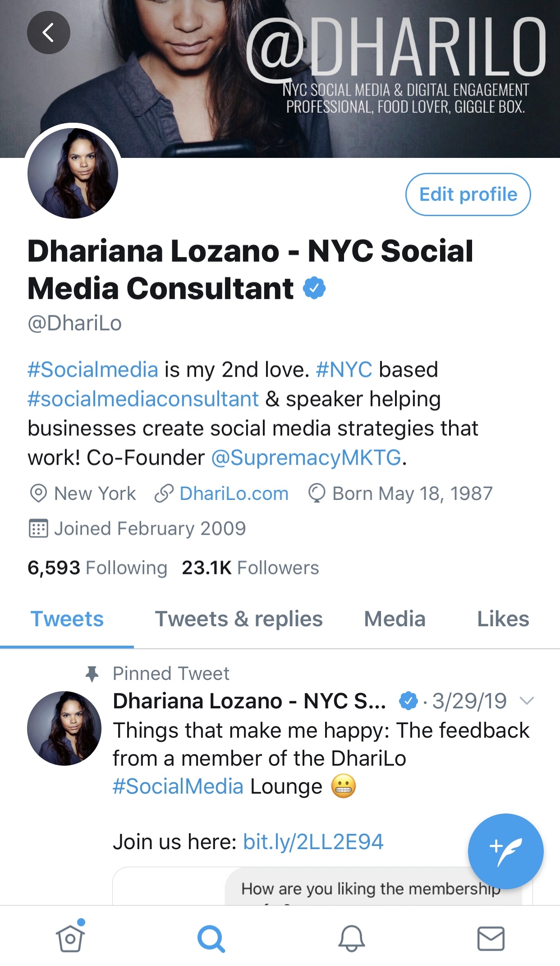Tap the back arrow button
560x966 pixels.
click(48, 32)
